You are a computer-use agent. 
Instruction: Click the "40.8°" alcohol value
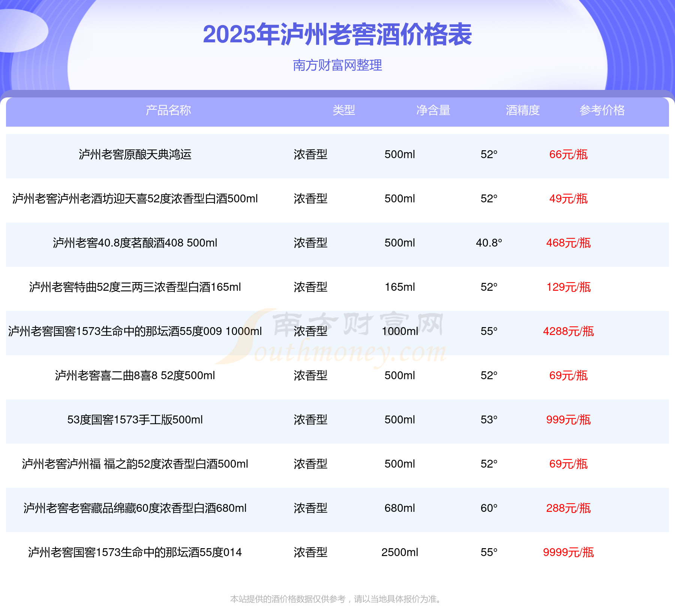[x=489, y=243]
